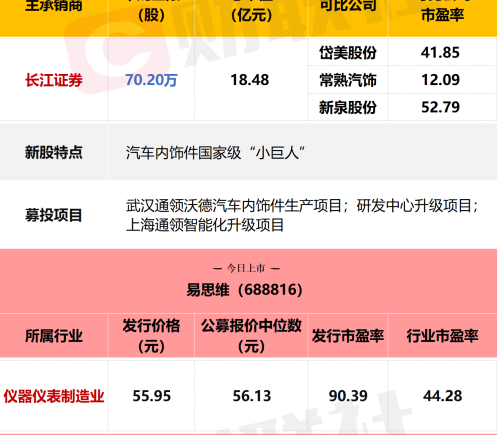
Task: Select the 70.20万 shares value
Action: (x=151, y=80)
